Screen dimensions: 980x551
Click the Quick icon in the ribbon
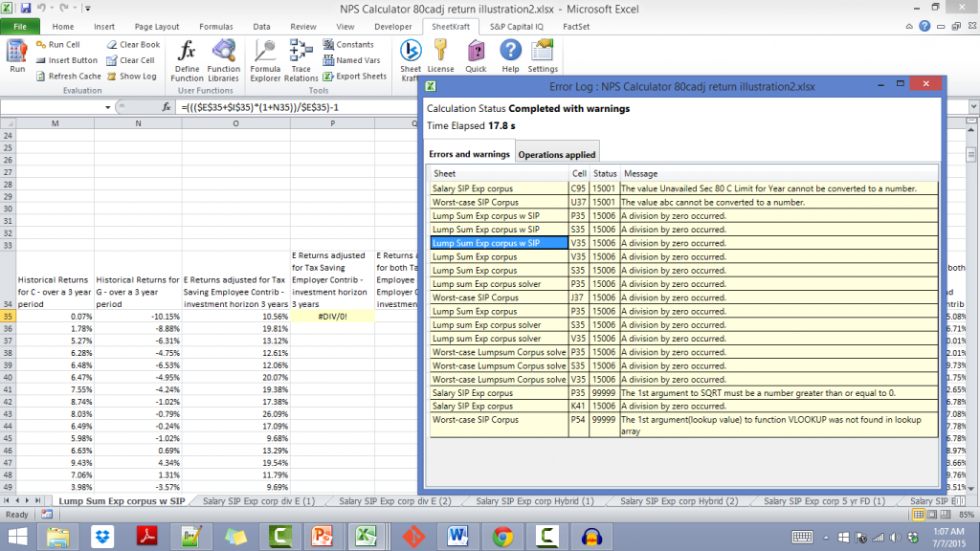click(x=476, y=56)
